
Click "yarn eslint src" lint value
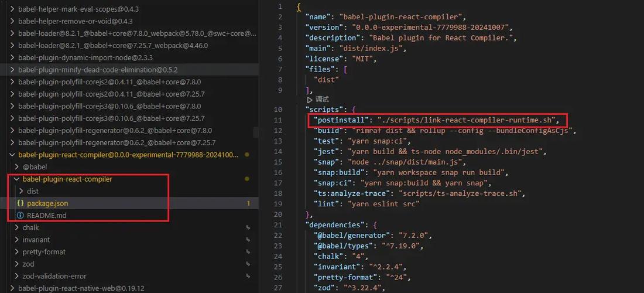coord(382,204)
